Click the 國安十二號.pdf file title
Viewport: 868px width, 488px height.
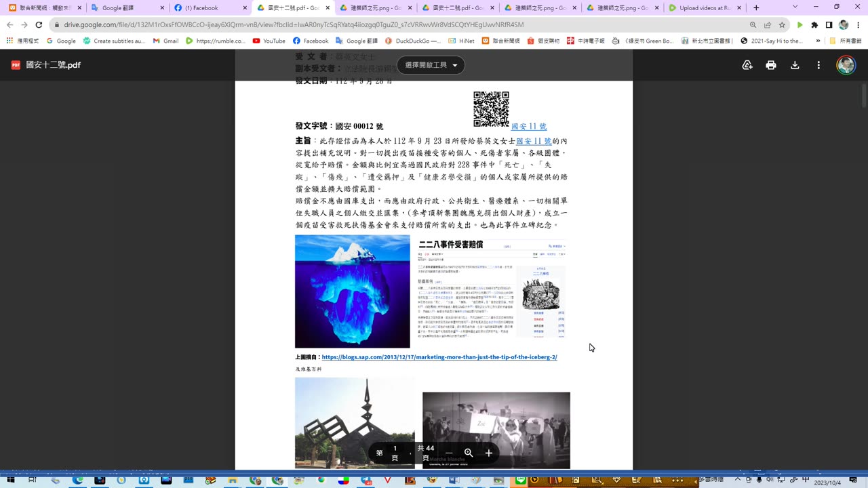coord(54,65)
